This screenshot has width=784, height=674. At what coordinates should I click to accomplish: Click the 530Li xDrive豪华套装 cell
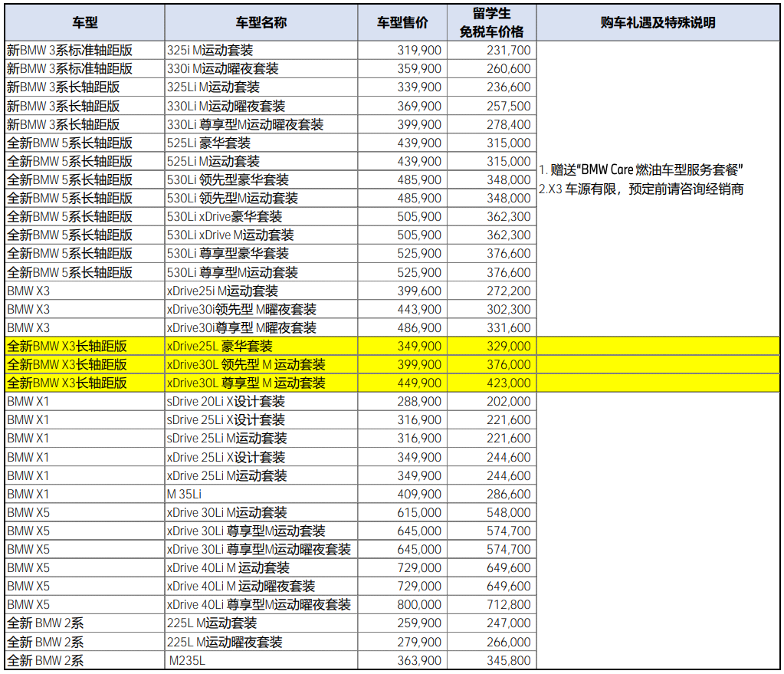pyautogui.click(x=261, y=217)
